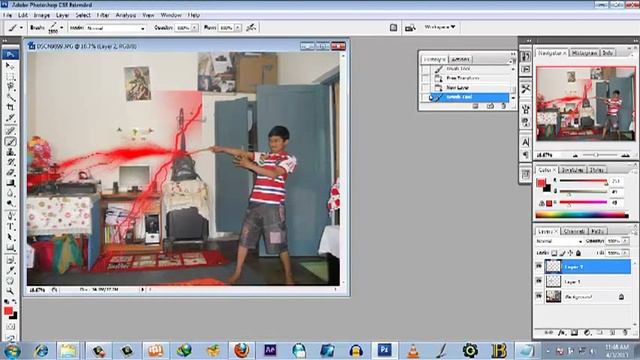This screenshot has width=640, height=360.
Task: Click the Navigator zoom out button
Action: [575, 155]
